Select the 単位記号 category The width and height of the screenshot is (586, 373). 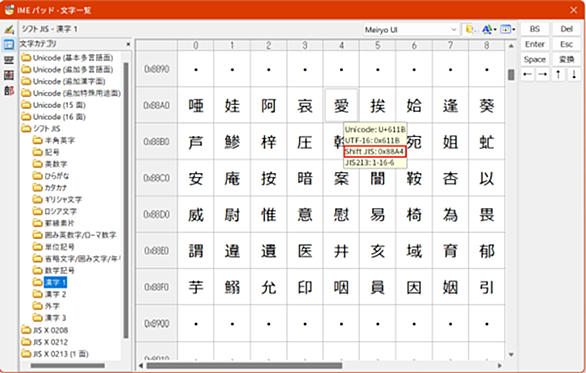click(54, 247)
